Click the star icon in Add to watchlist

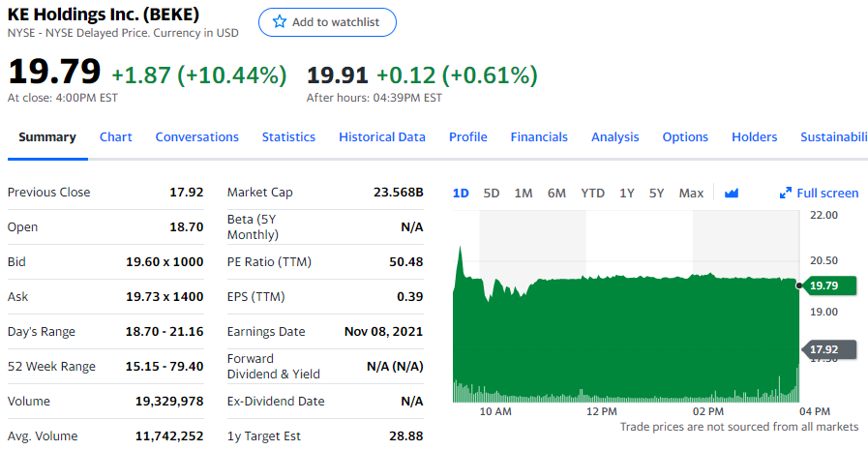click(x=280, y=21)
